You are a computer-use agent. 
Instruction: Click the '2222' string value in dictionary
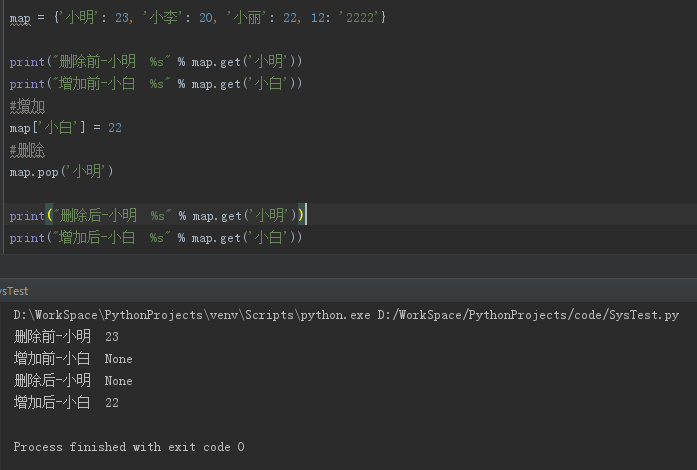(x=358, y=18)
